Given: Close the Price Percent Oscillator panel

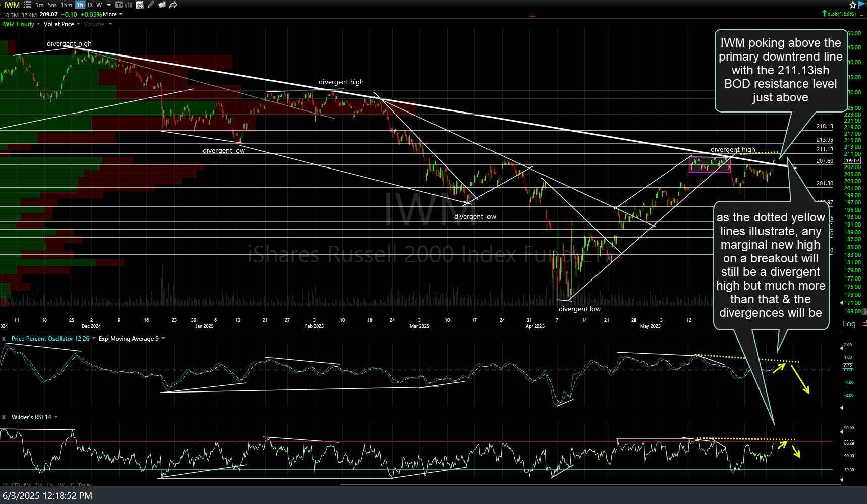Looking at the screenshot, I should (4, 339).
